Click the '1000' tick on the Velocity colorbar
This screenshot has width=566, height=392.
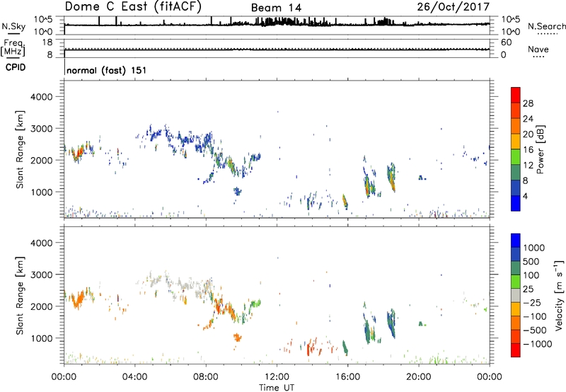533,248
